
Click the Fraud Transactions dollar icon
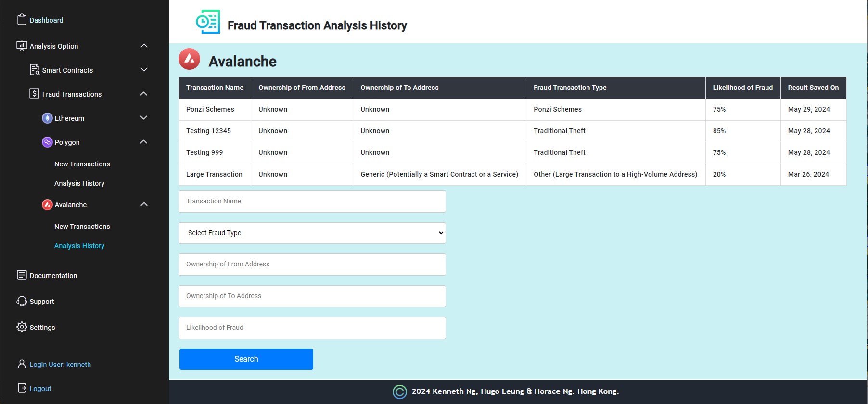point(34,94)
